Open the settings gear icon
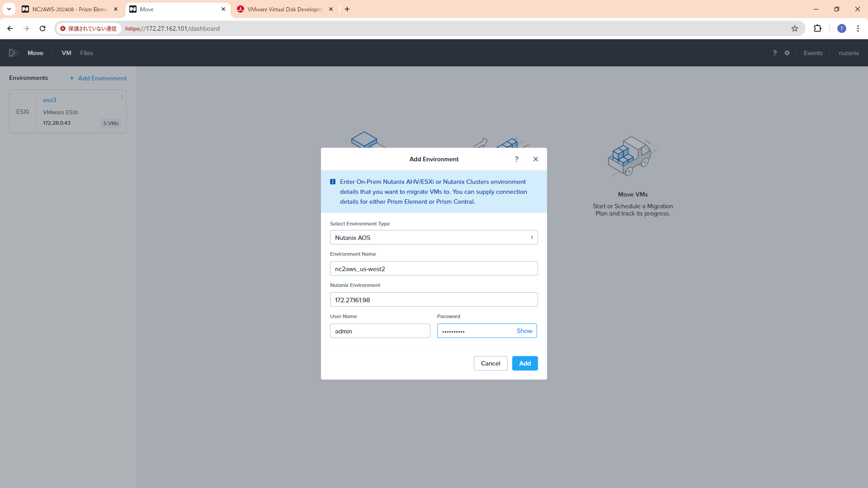Image resolution: width=868 pixels, height=488 pixels. click(x=787, y=53)
